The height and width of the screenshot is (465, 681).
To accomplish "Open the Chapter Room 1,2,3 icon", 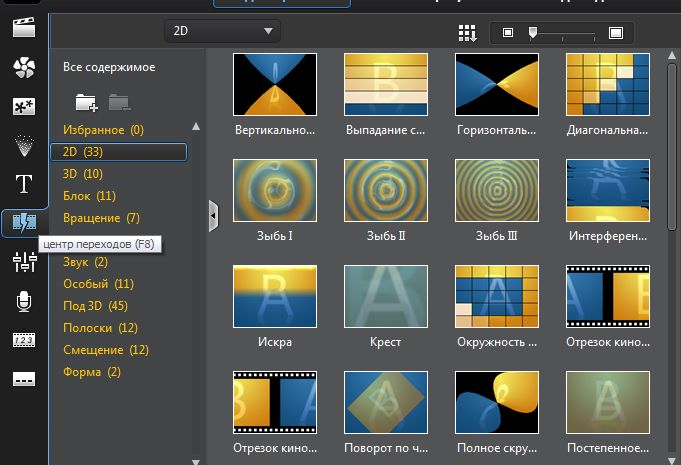I will (24, 340).
